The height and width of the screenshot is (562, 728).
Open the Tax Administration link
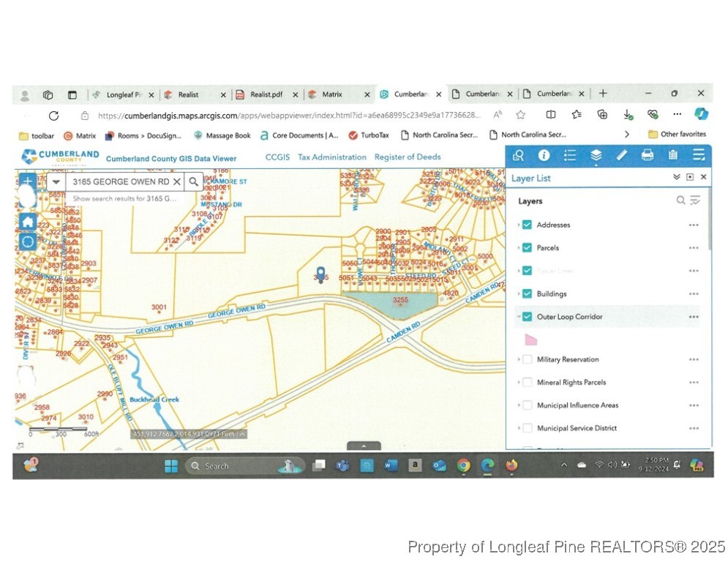331,157
